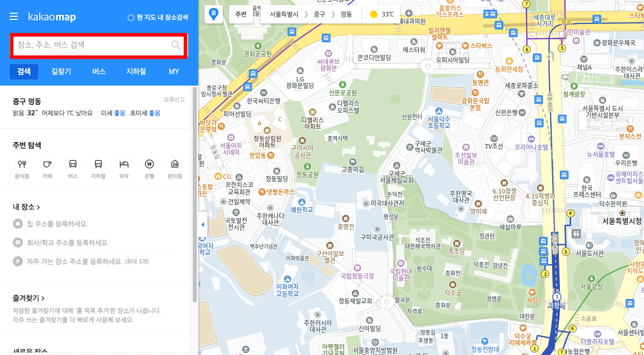Show nearby 버스 stops icon
Viewport: 644px width, 355px height.
point(73,164)
